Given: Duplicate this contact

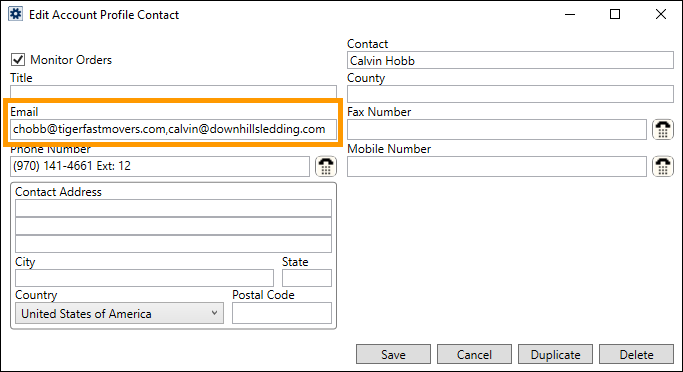Looking at the screenshot, I should pyautogui.click(x=555, y=354).
